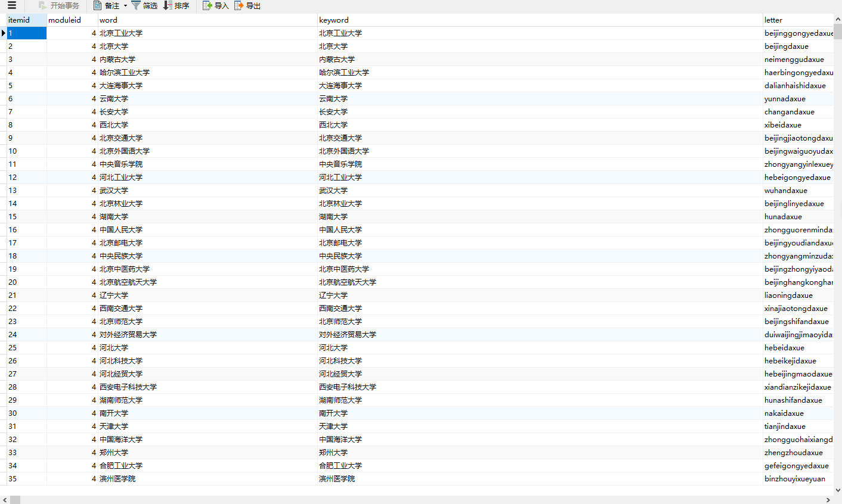Select word cell 北京交通大学
The width and height of the screenshot is (842, 504).
(x=208, y=138)
